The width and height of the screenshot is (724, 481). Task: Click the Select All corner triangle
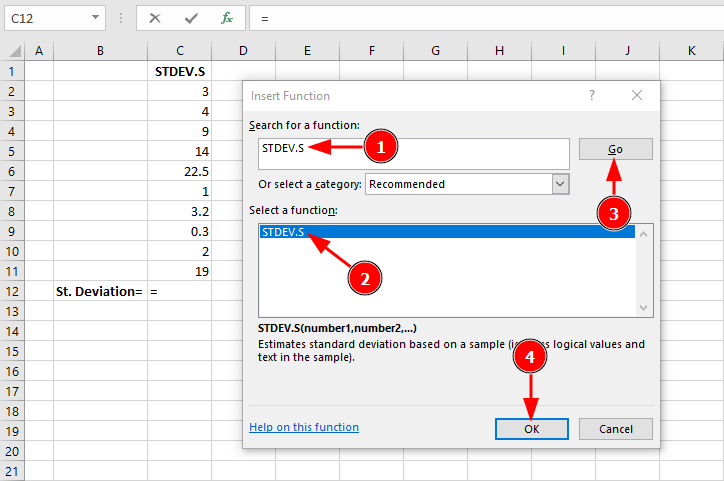(12, 50)
